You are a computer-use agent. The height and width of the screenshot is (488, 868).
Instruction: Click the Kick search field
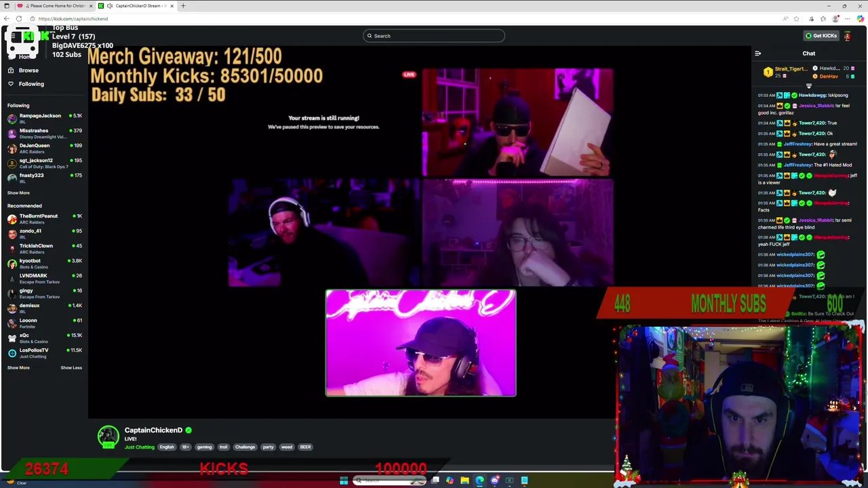434,36
